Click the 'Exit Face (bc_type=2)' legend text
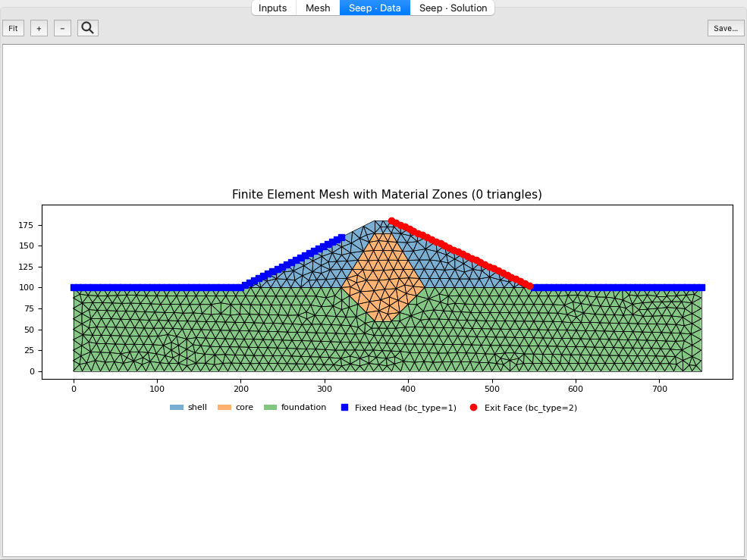 pyautogui.click(x=531, y=408)
